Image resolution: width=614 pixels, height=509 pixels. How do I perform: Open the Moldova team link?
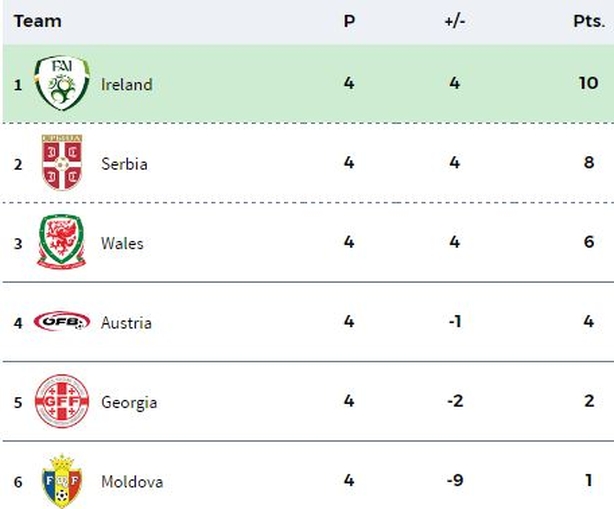(132, 482)
